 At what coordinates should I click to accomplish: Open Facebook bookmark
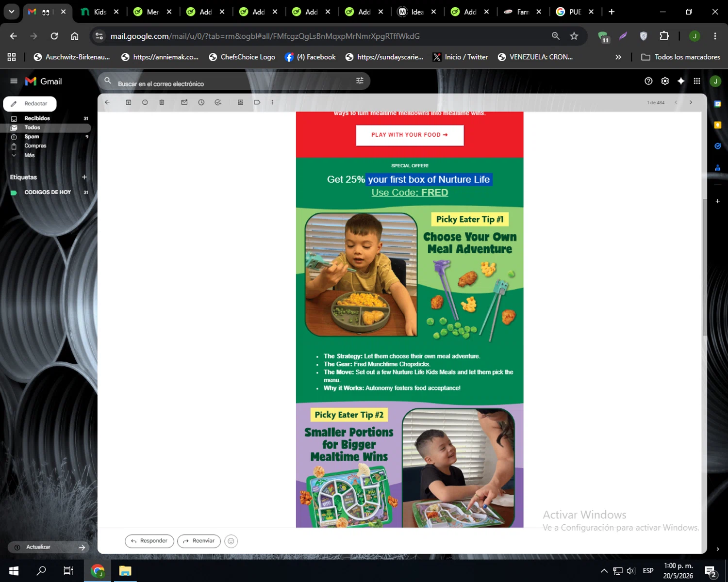311,57
